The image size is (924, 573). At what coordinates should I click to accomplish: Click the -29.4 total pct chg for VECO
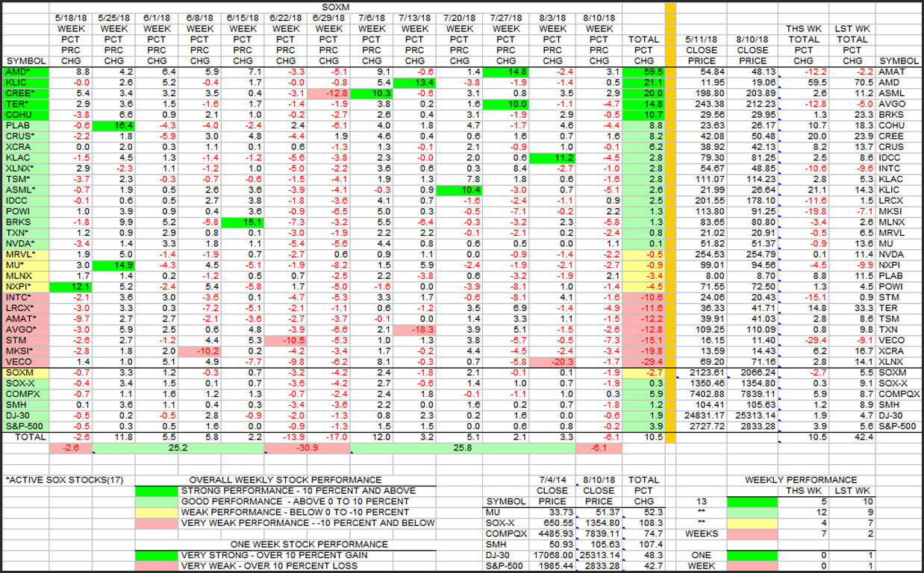click(x=643, y=362)
